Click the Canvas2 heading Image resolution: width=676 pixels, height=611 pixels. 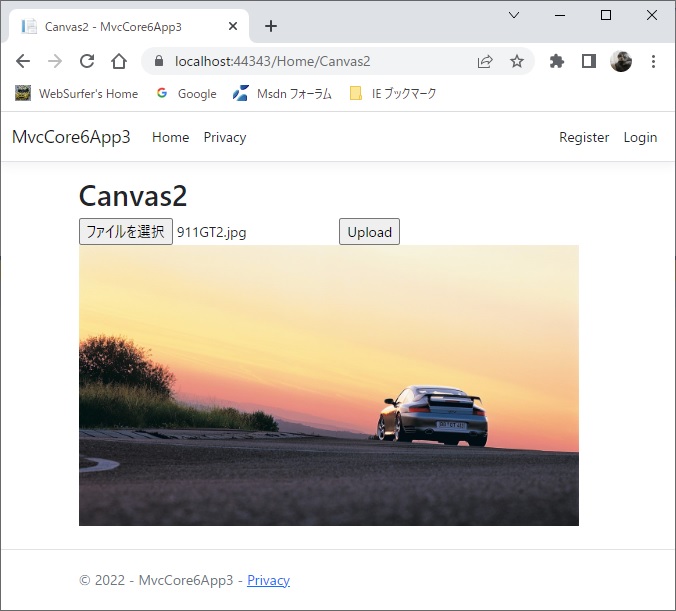(x=133, y=196)
